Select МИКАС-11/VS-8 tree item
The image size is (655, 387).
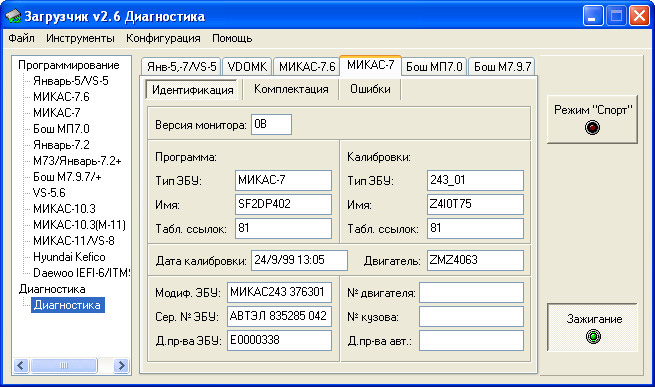click(x=74, y=241)
